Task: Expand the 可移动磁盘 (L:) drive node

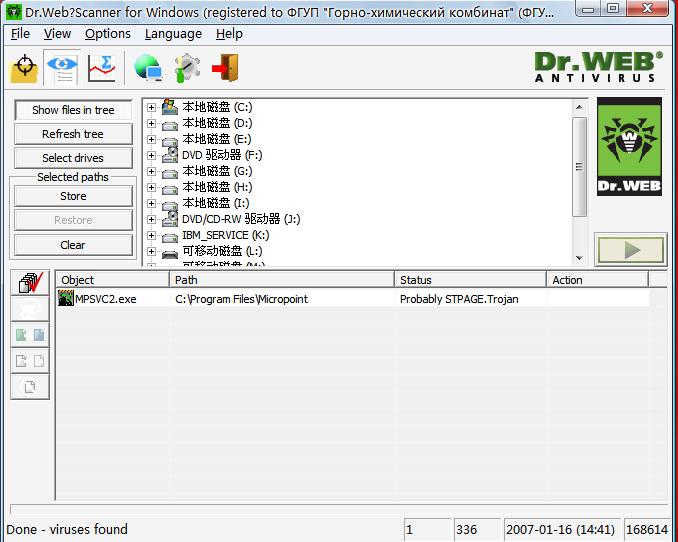Action: (151, 251)
